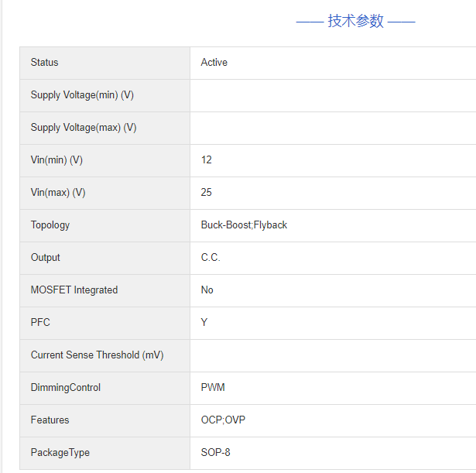Click the Topology label cell

coord(50,225)
